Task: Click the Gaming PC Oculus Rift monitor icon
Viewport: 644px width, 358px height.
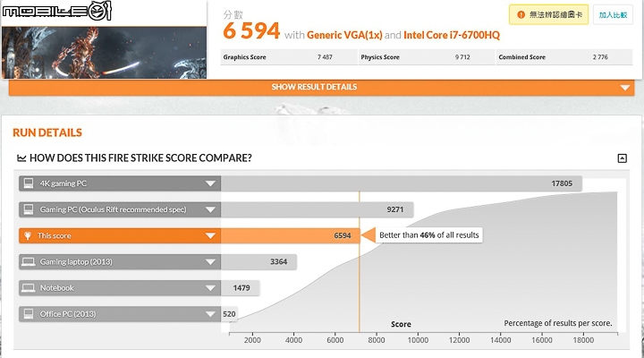Action: [29, 209]
